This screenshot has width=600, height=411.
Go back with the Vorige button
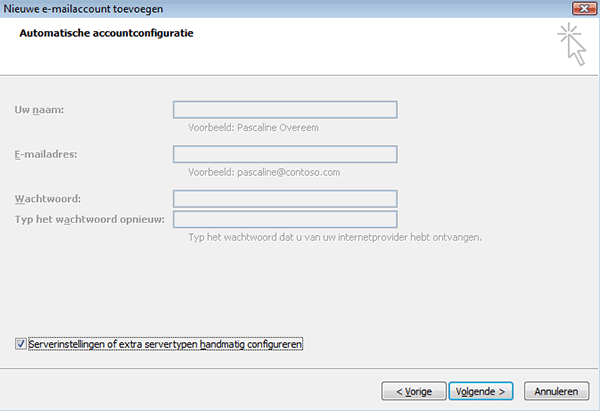click(x=413, y=390)
